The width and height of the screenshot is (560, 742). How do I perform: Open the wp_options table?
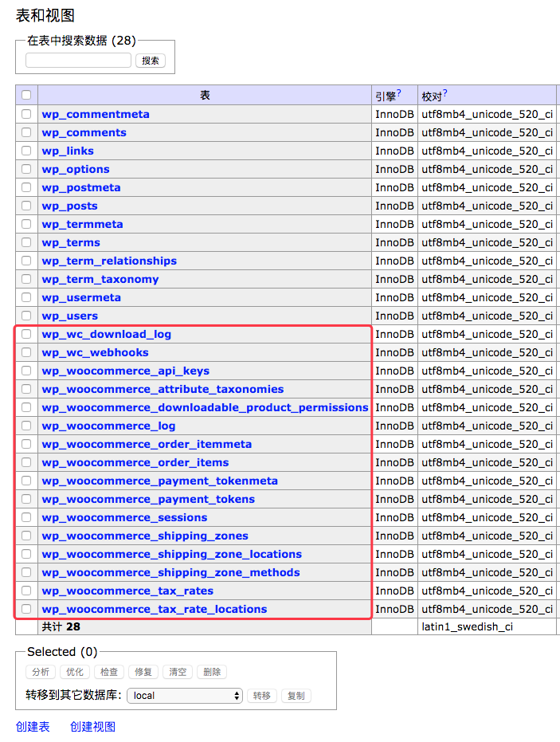click(x=76, y=169)
